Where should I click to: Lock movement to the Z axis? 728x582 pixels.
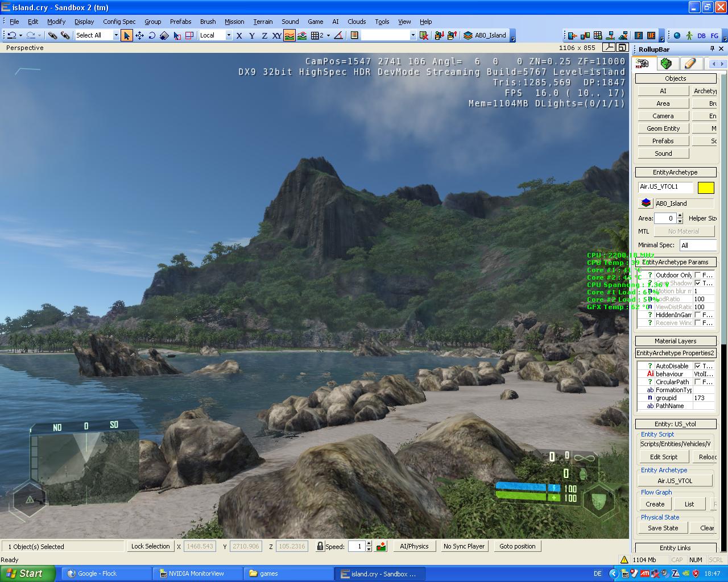pyautogui.click(x=264, y=35)
